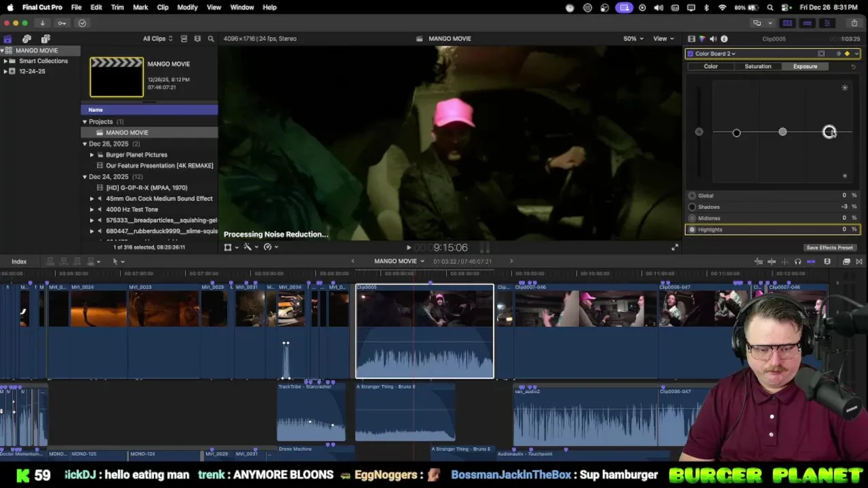Open the Retime speedometer menu below the viewer
Viewport: 868px width, 488px height.
tap(269, 247)
